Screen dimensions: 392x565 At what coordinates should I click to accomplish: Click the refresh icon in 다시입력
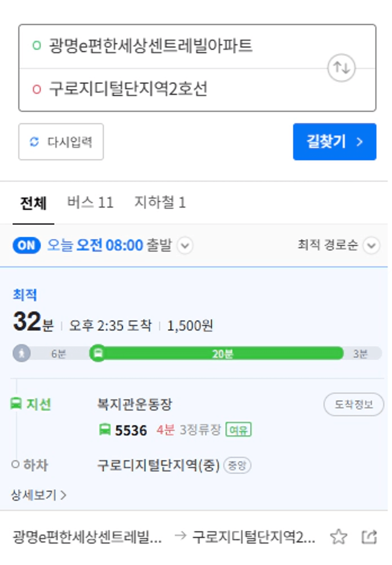pyautogui.click(x=34, y=142)
